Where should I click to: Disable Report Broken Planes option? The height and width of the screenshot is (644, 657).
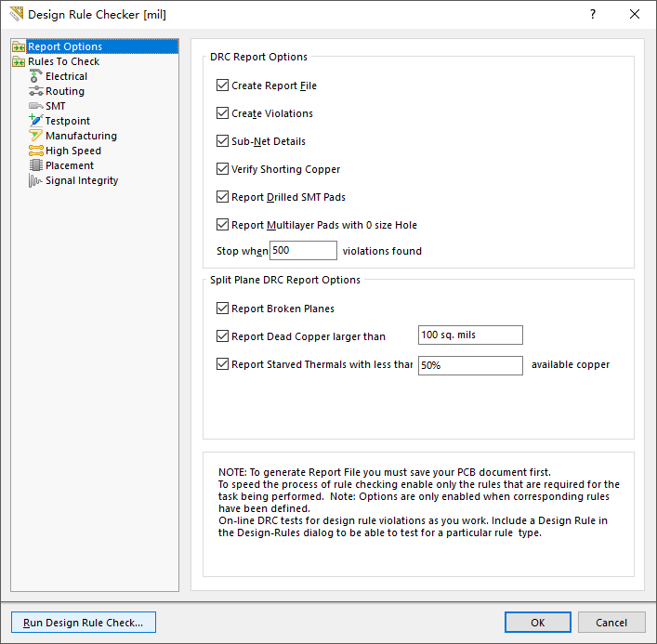click(x=222, y=309)
